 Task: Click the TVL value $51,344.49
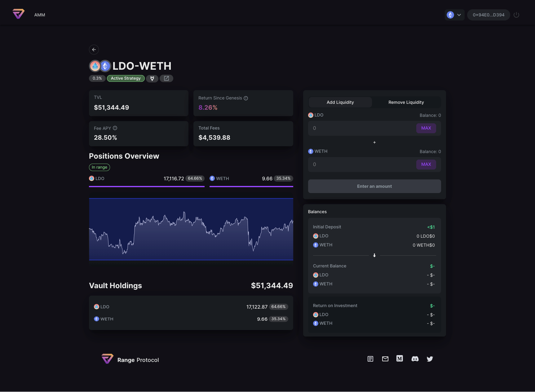pos(112,108)
